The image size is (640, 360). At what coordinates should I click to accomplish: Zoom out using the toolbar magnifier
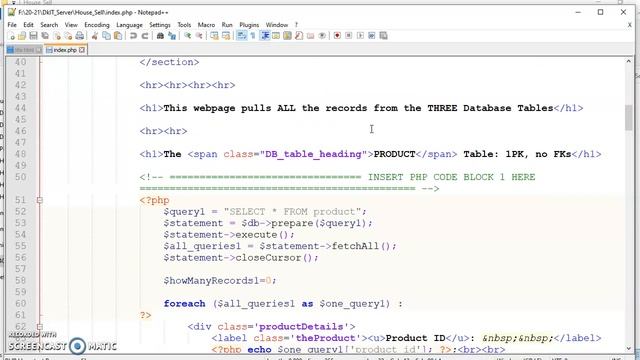tap(199, 36)
